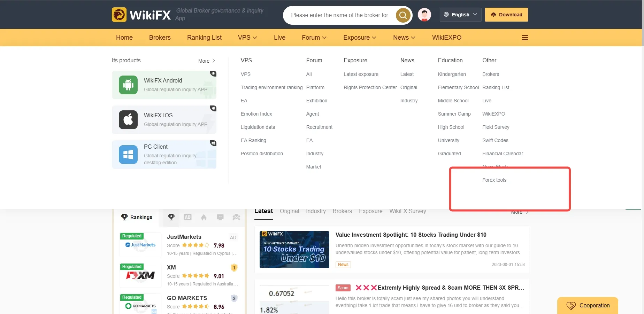Screen dimensions: 644x314
Task: Switch to the Original news tab
Action: (289, 211)
